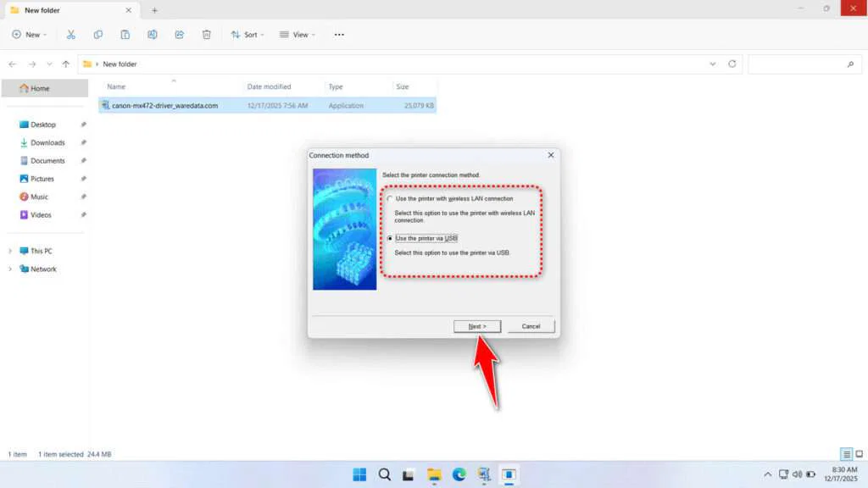
Task: Open the Sort dropdown
Action: pyautogui.click(x=248, y=34)
